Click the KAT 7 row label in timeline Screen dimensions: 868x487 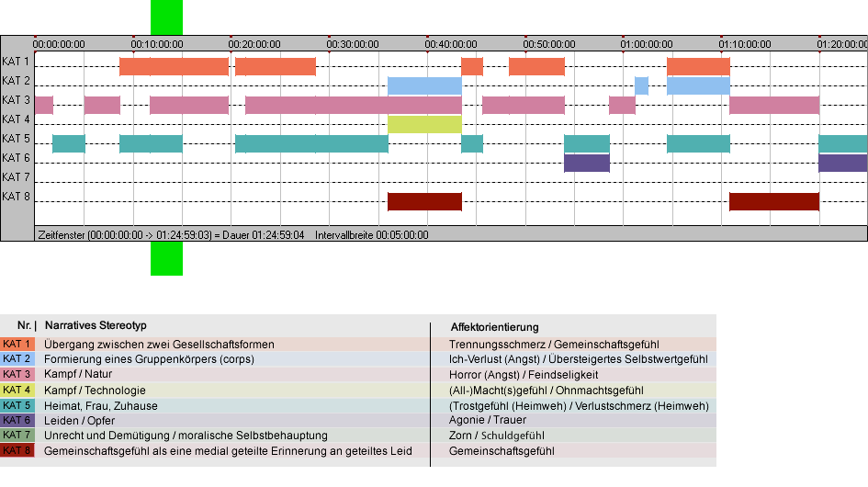coord(16,177)
